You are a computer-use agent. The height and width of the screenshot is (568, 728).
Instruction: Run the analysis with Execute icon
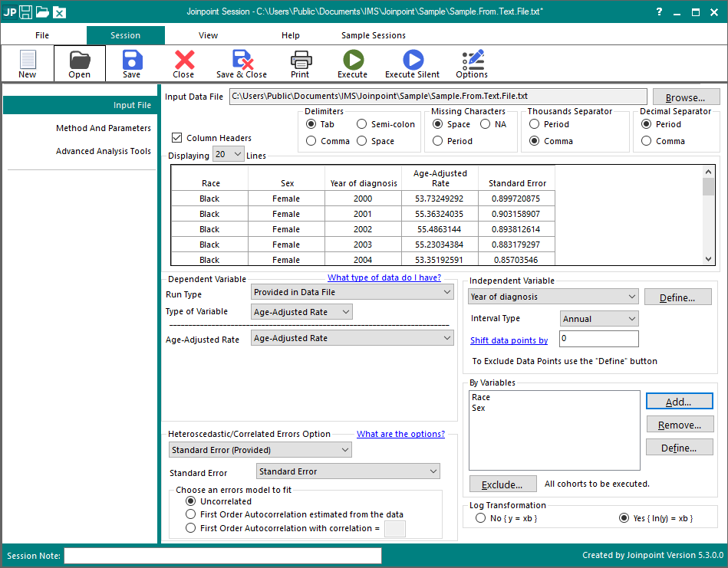click(353, 63)
